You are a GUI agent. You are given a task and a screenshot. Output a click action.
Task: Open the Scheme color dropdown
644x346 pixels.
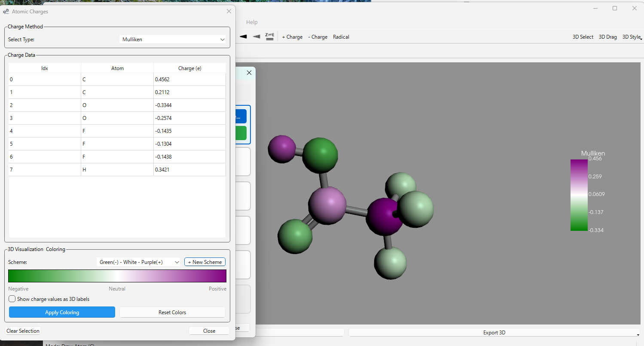click(x=139, y=262)
